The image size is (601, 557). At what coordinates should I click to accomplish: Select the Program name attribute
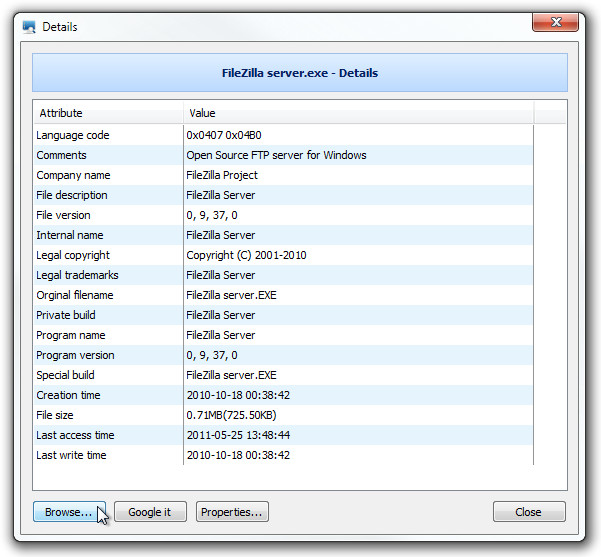click(x=71, y=335)
